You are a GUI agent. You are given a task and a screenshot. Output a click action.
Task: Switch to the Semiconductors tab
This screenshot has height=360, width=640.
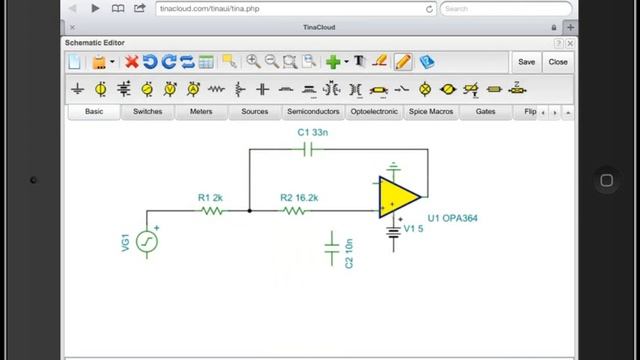coord(313,112)
